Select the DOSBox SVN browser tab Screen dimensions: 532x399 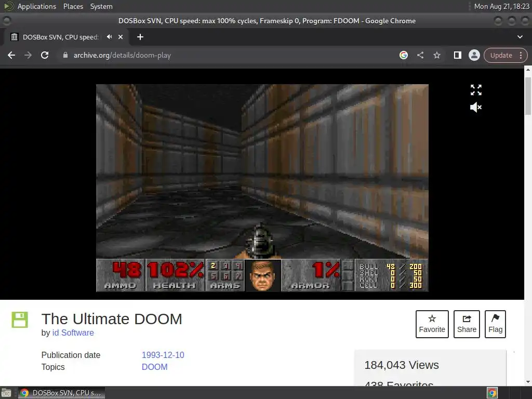[60, 37]
